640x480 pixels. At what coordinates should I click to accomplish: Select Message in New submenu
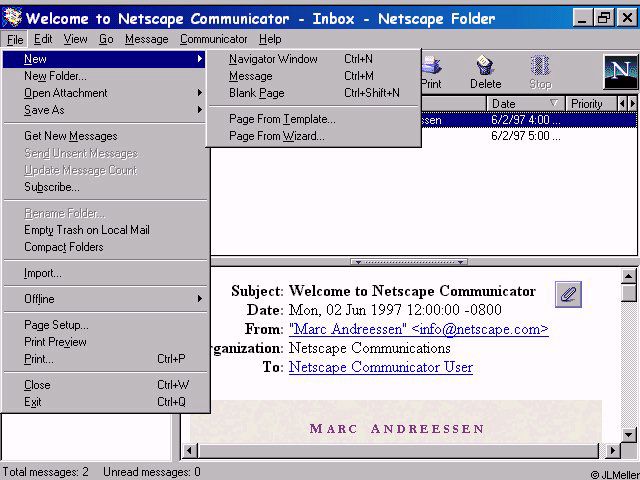[313, 76]
